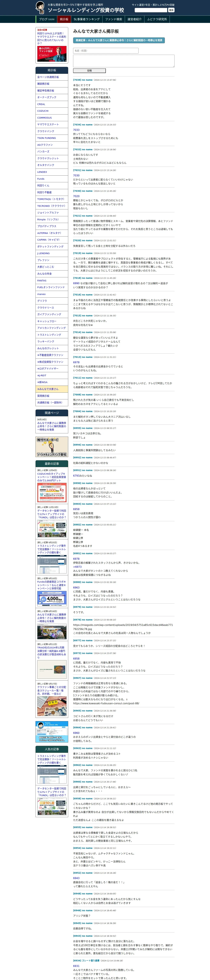Go to the オーナーズブック board
The image size is (210, 980).
coord(52,97)
